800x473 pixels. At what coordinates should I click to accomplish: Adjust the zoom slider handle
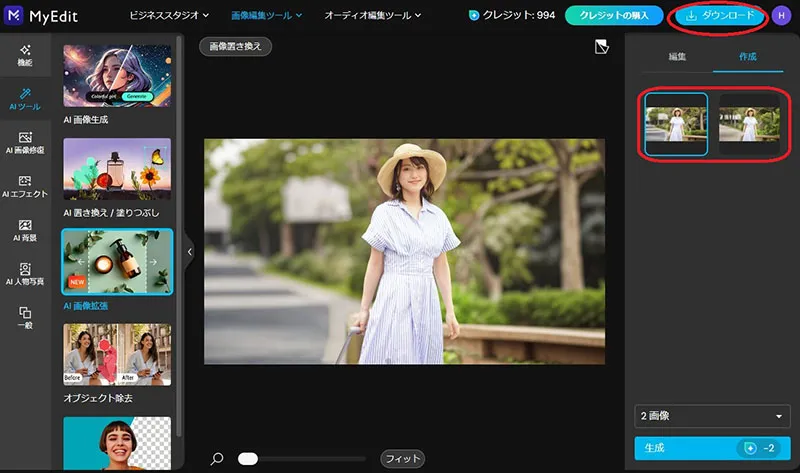point(248,459)
